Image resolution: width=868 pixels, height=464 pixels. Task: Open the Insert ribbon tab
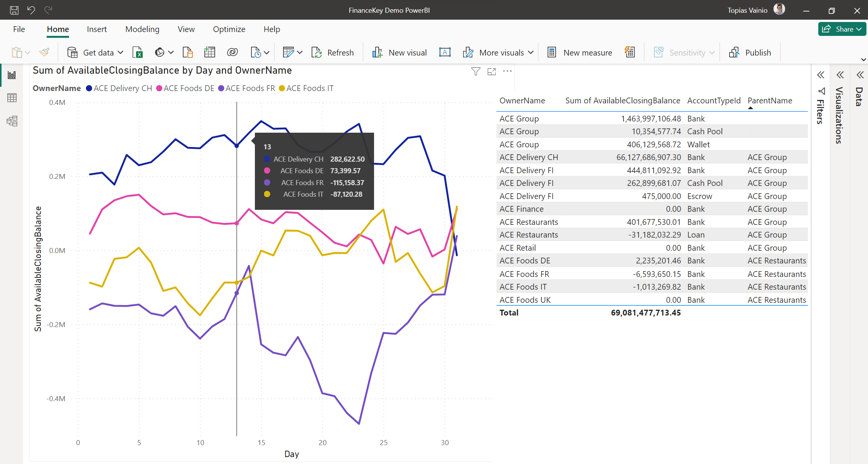(x=97, y=29)
